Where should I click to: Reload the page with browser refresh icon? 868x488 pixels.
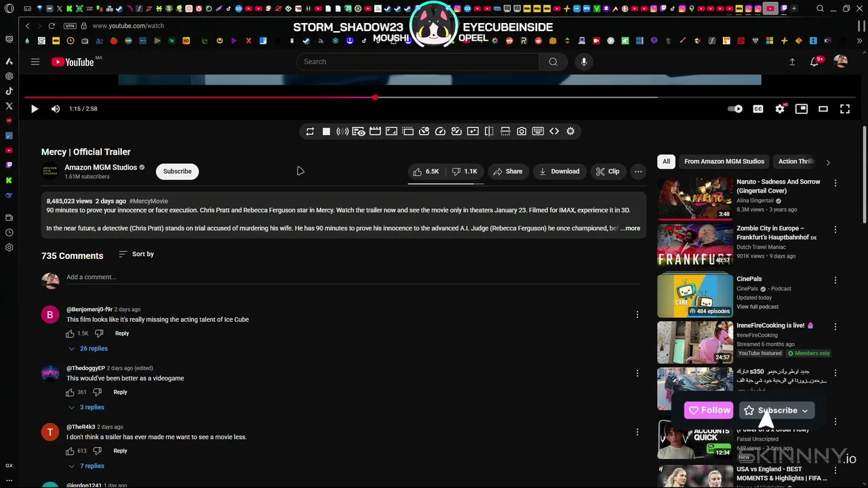click(52, 26)
